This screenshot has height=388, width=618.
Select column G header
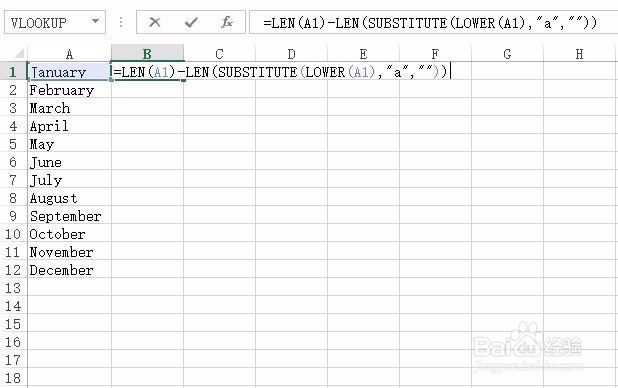point(507,54)
